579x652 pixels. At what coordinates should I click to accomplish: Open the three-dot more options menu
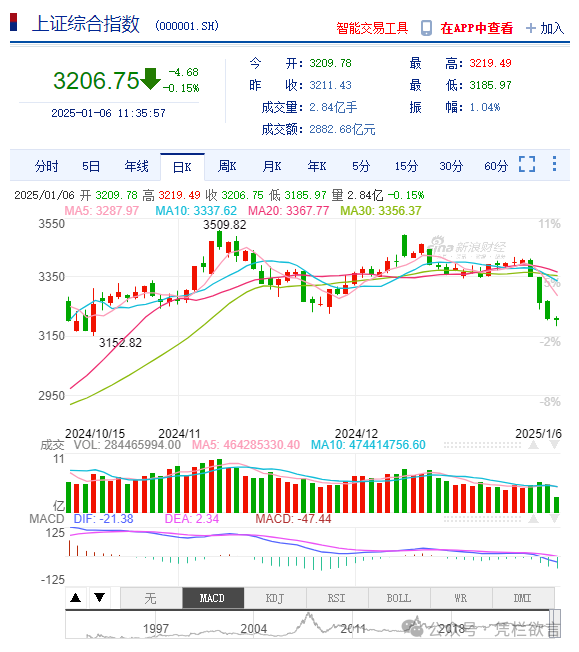(x=554, y=164)
